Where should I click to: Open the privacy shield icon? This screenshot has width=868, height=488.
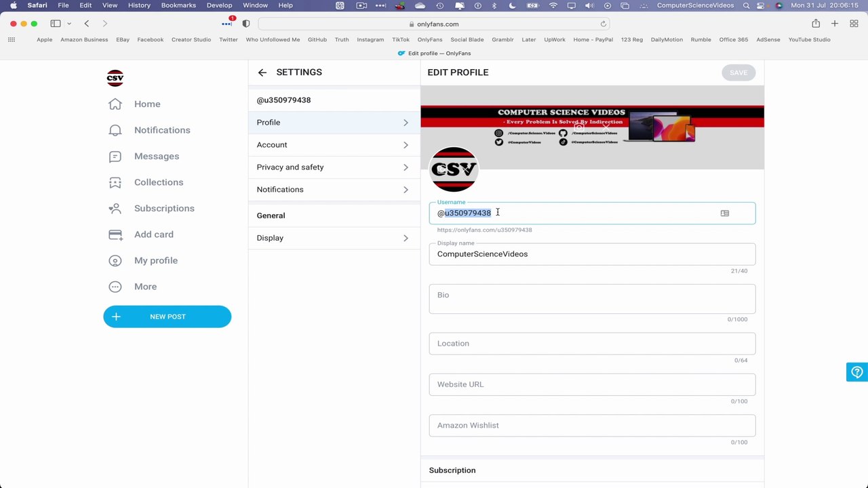(246, 24)
